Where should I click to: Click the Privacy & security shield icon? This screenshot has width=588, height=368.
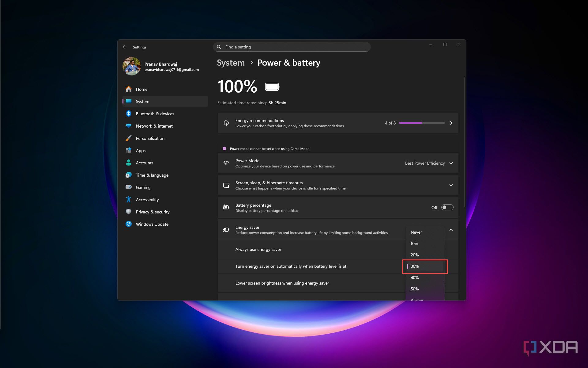pyautogui.click(x=129, y=212)
